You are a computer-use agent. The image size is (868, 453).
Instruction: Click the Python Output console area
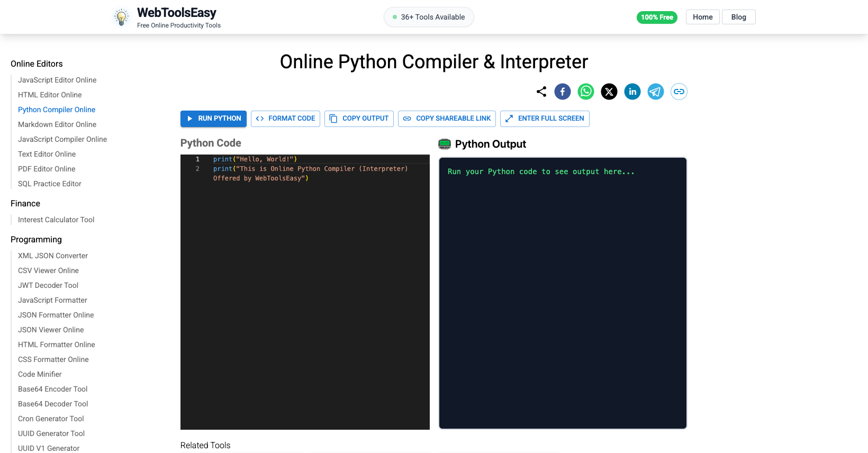click(563, 293)
